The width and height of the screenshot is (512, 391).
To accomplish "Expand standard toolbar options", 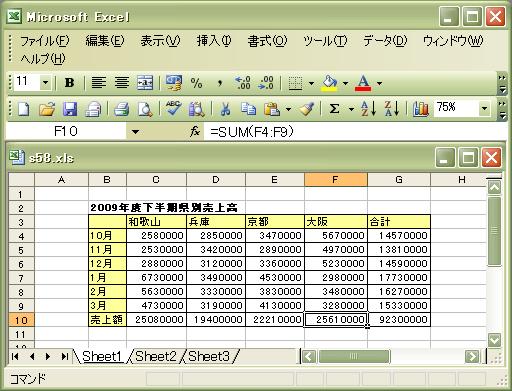I will [502, 110].
